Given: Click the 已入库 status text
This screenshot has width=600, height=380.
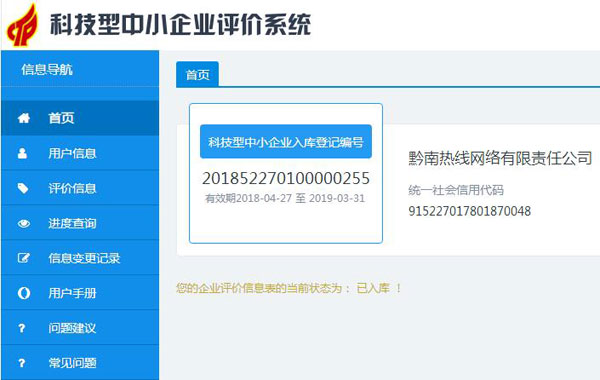Looking at the screenshot, I should click(x=373, y=288).
